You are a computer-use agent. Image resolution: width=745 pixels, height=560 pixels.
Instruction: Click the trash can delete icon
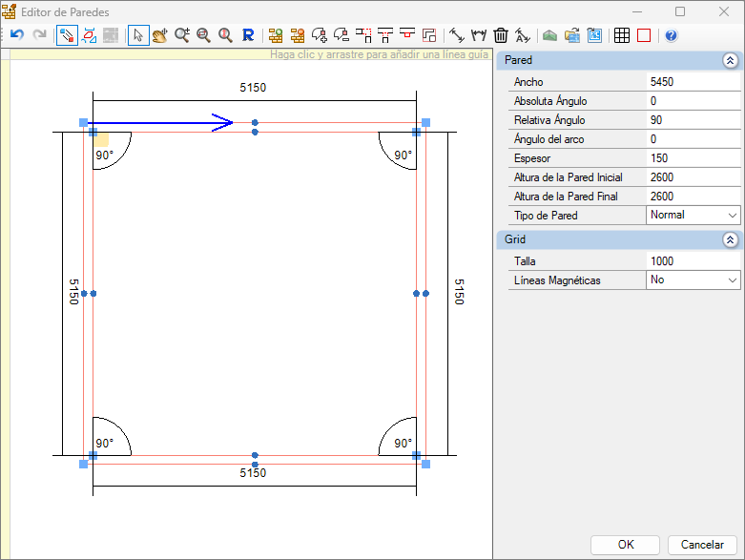point(501,35)
